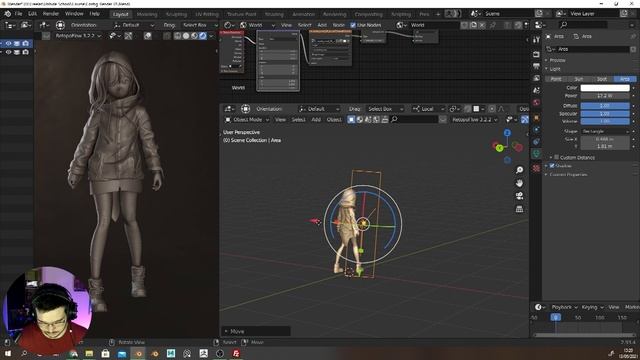Toggle the Shadow checkbox
This screenshot has height=360, width=640.
pyautogui.click(x=552, y=166)
